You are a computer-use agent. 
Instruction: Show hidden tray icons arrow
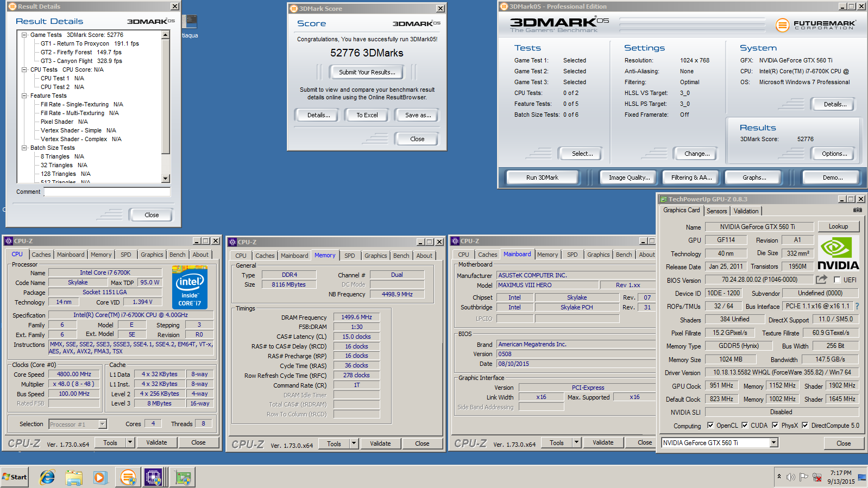click(x=779, y=477)
